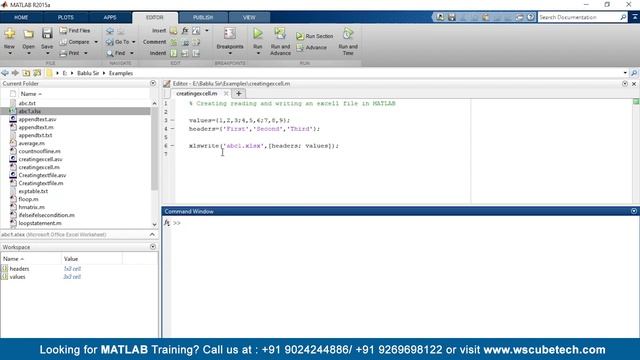Click the Advance button
Viewport: 640px width, 360px height.
tap(311, 47)
